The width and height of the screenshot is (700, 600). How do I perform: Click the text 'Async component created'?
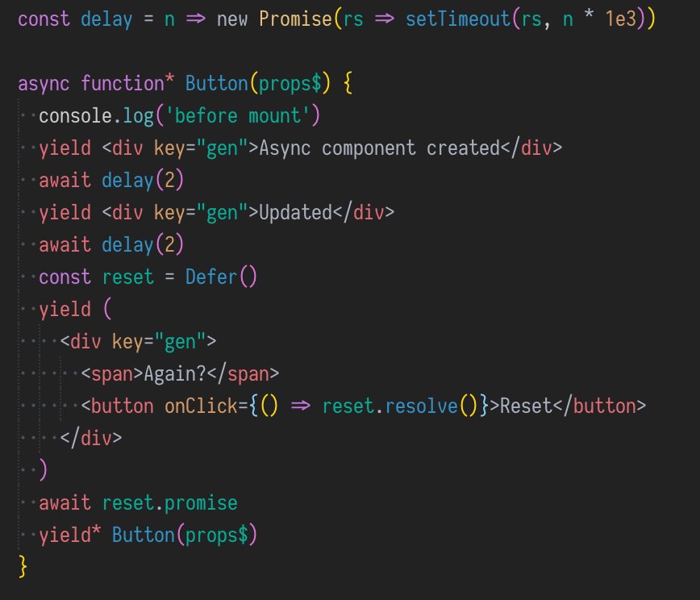[x=379, y=148]
